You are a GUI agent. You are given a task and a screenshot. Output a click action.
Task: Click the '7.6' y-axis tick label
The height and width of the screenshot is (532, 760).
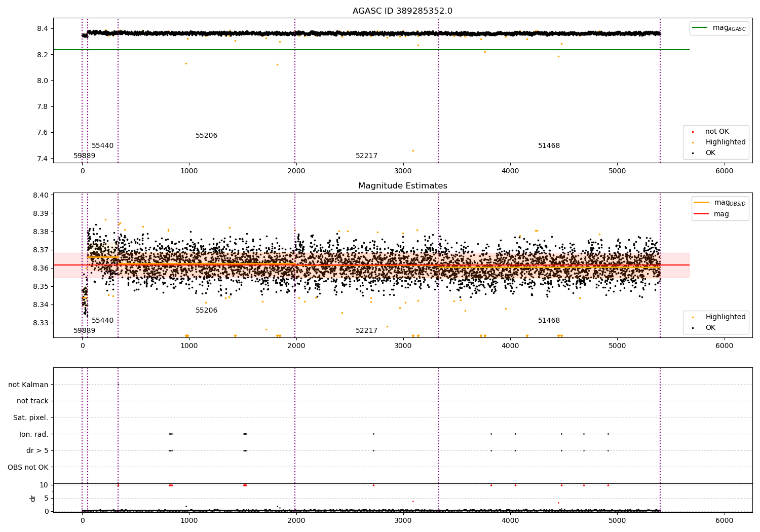point(43,133)
